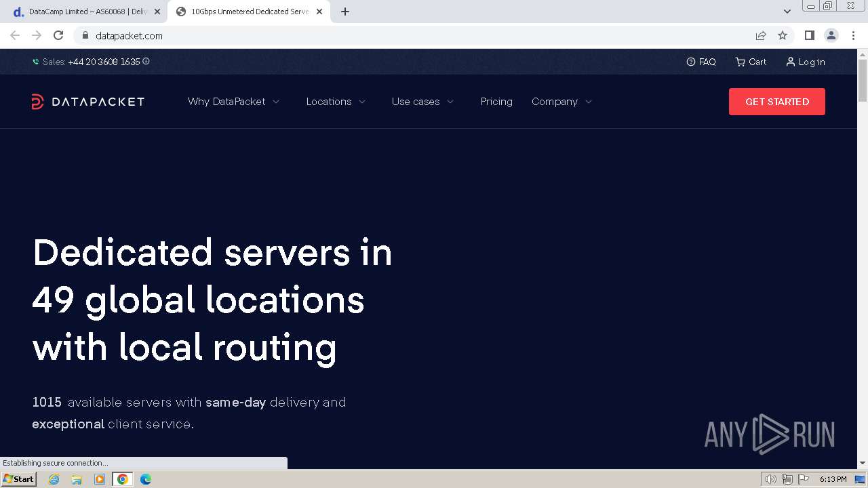868x488 pixels.
Task: Click the phone info icon beside the sales number
Action: click(x=146, y=62)
